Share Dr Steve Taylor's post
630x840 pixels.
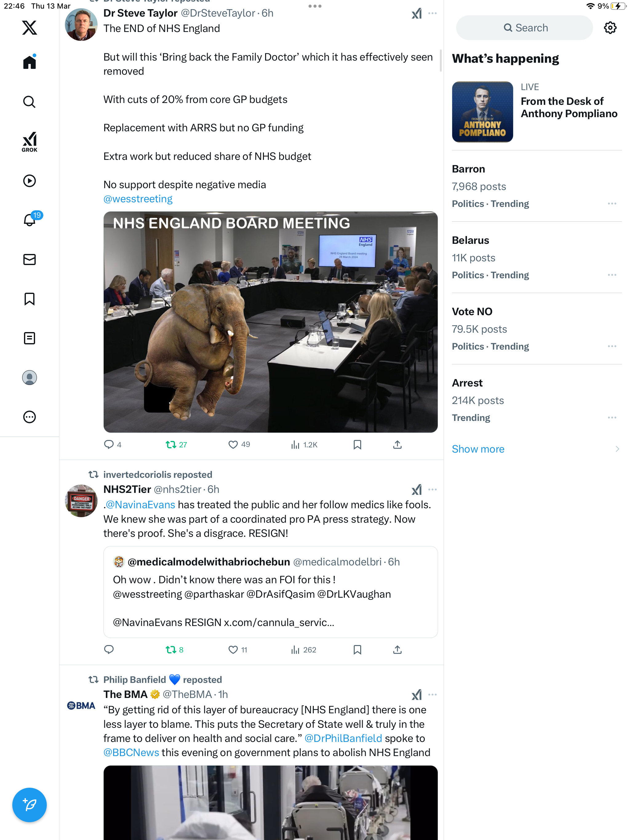(397, 444)
